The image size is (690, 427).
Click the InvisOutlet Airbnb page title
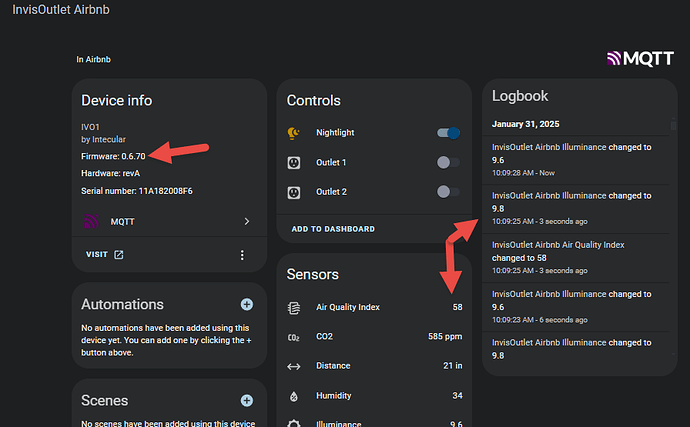pos(61,10)
